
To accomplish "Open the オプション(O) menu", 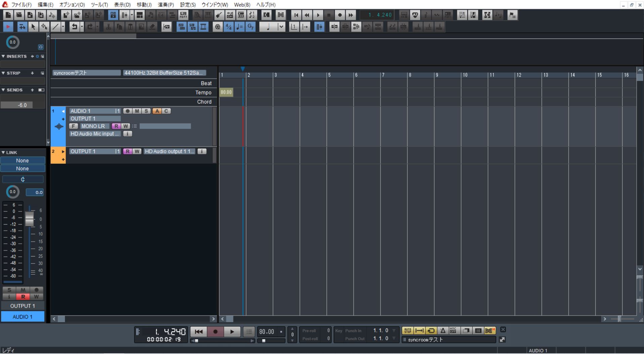I will [x=72, y=5].
